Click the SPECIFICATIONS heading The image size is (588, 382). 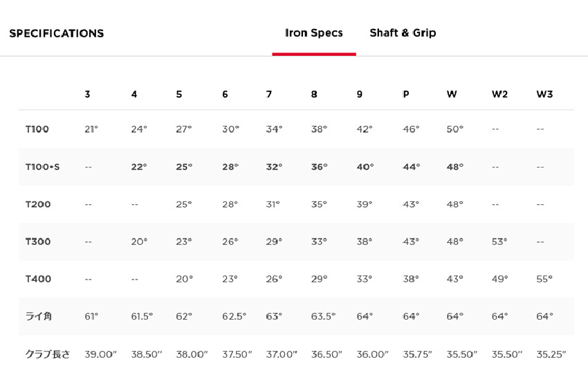[x=57, y=33]
